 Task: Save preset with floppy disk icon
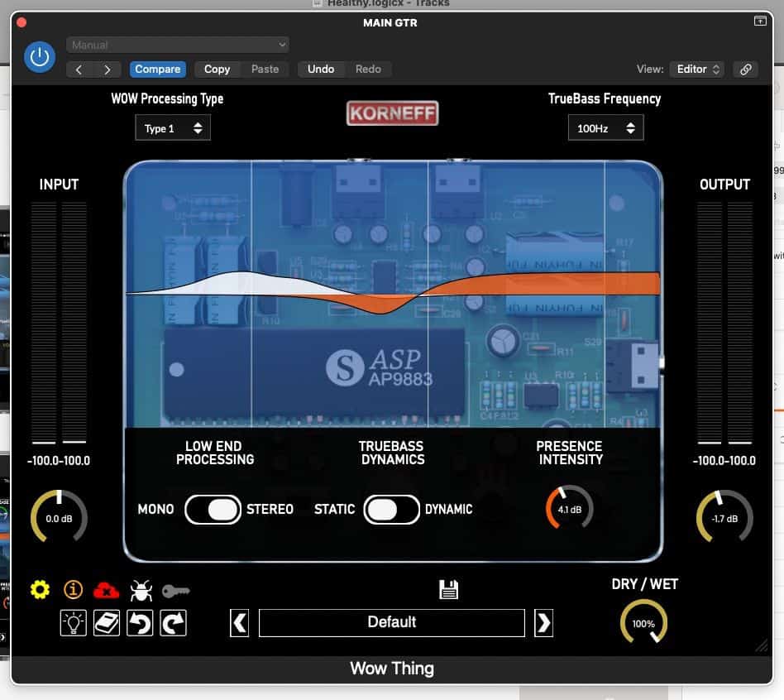448,589
